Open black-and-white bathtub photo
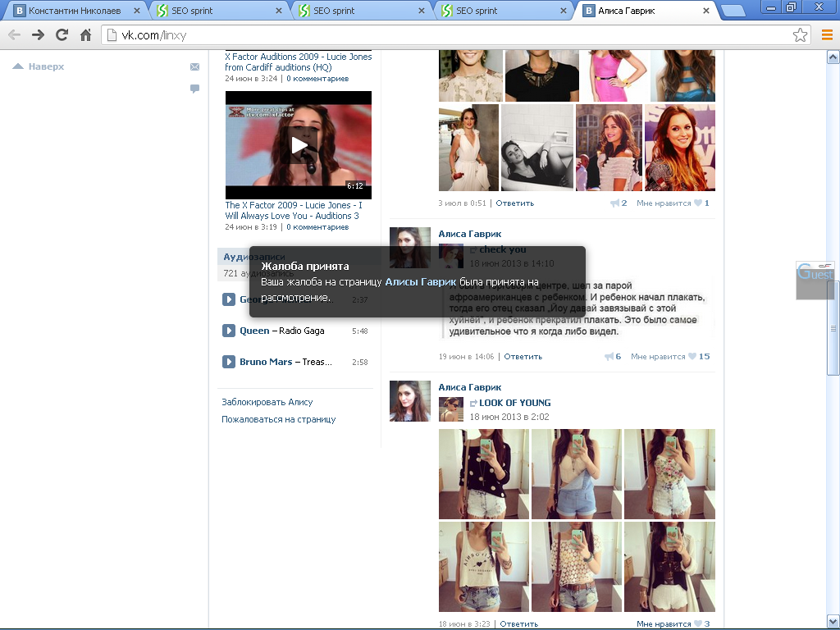840x630 pixels. [x=537, y=148]
